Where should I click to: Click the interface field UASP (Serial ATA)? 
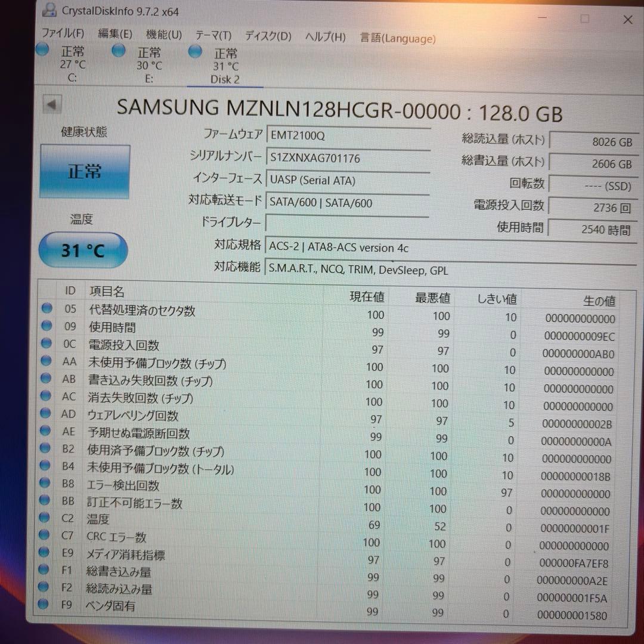pos(348,180)
